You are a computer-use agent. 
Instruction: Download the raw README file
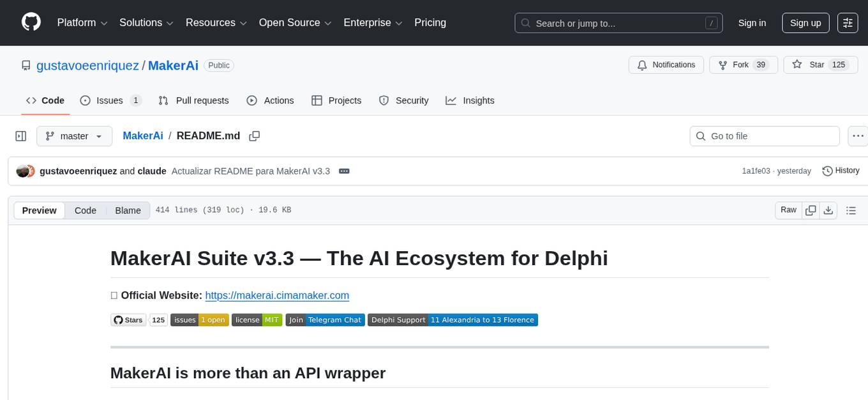pos(828,210)
